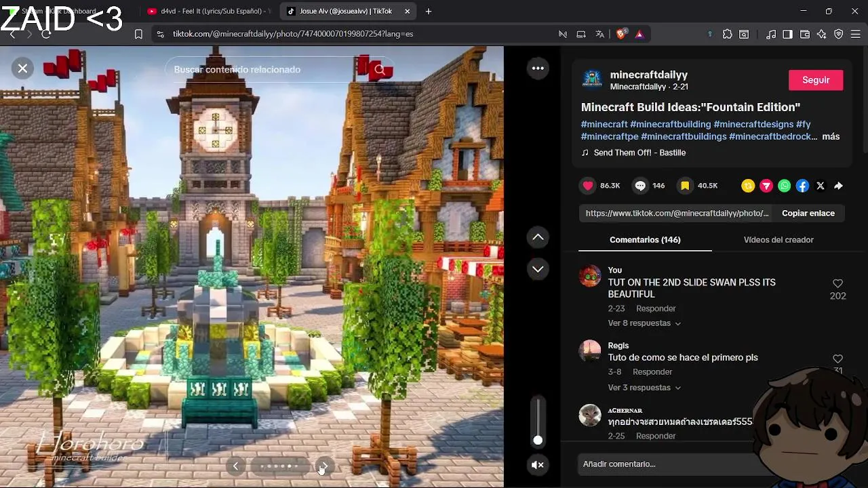868x488 pixels.
Task: Switch to the Comentarios (146) tab
Action: pyautogui.click(x=645, y=240)
